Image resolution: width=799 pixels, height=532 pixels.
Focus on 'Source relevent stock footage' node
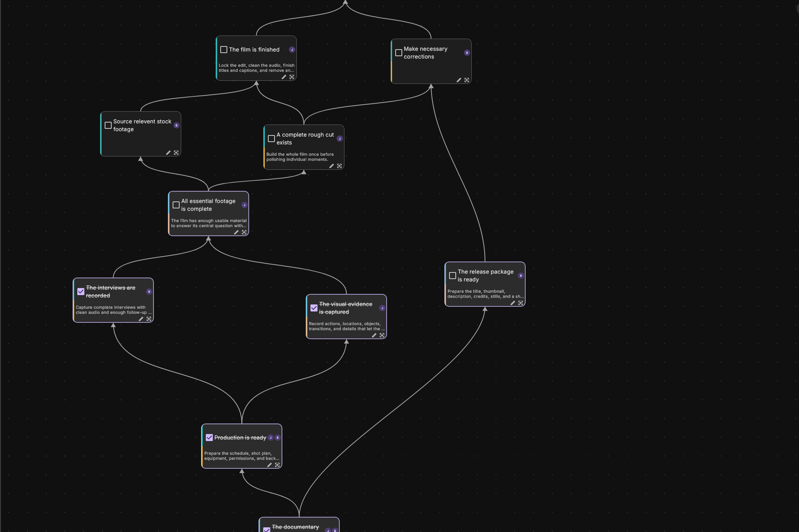click(176, 153)
